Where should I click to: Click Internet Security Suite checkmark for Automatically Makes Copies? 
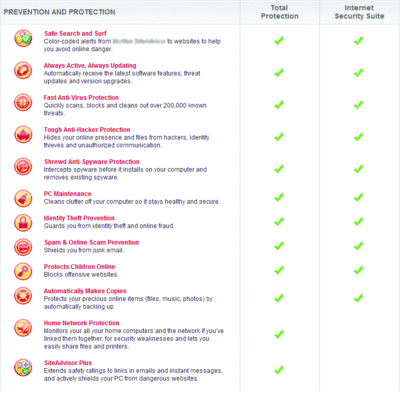tap(358, 298)
